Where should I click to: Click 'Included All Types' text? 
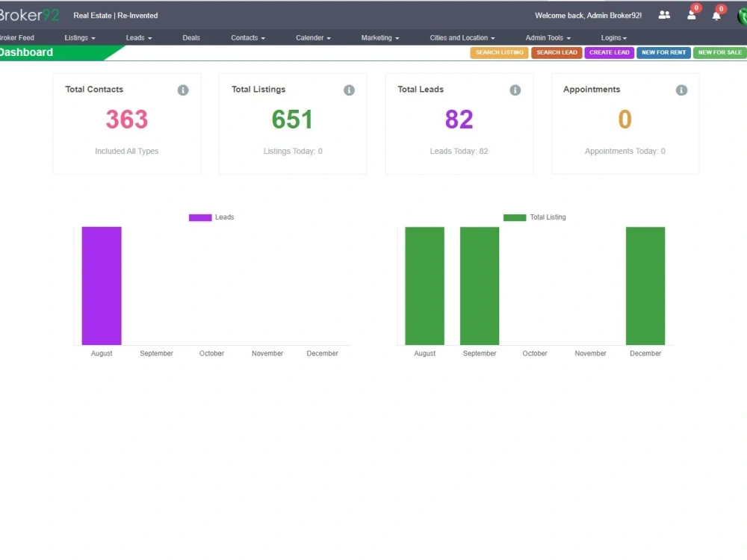pos(127,151)
